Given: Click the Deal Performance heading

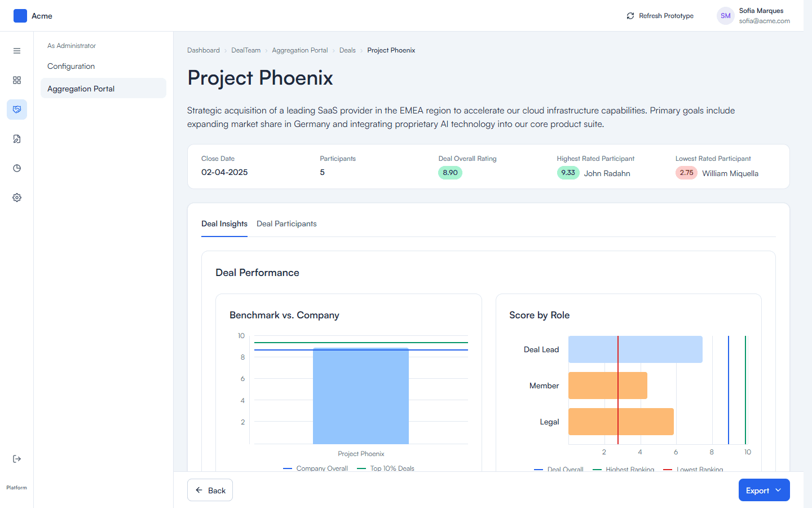Looking at the screenshot, I should 257,273.
